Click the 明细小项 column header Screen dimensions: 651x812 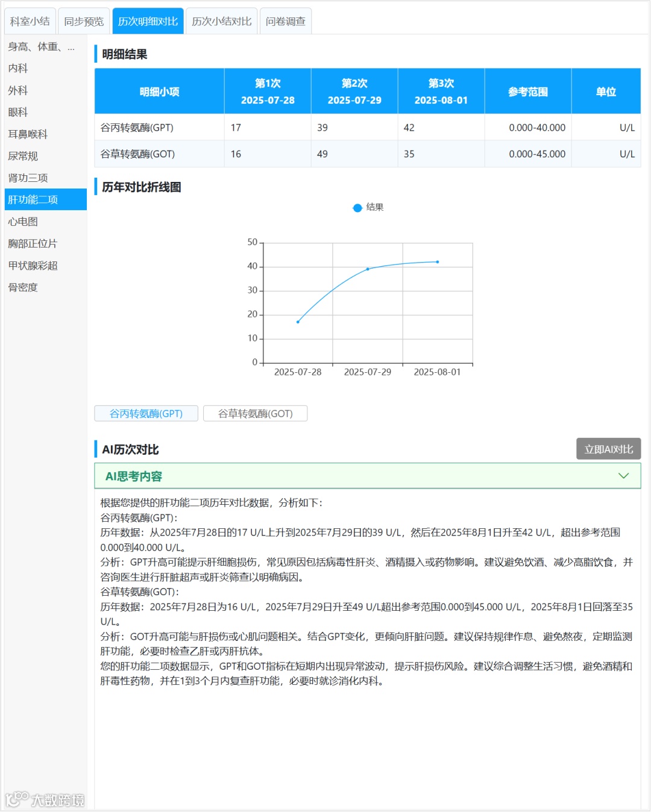tap(159, 92)
